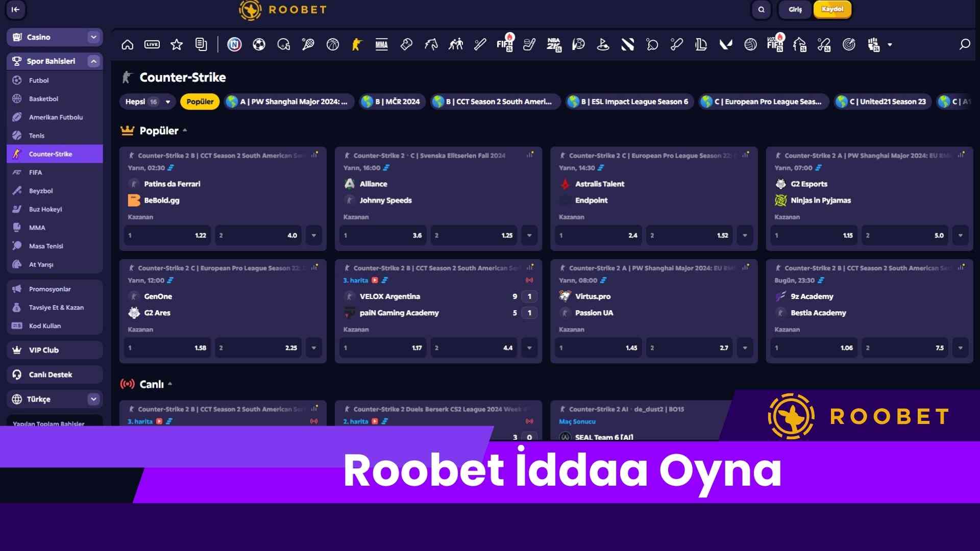Filter by B | MČR 2024
Image resolution: width=980 pixels, height=551 pixels.
pyautogui.click(x=392, y=102)
